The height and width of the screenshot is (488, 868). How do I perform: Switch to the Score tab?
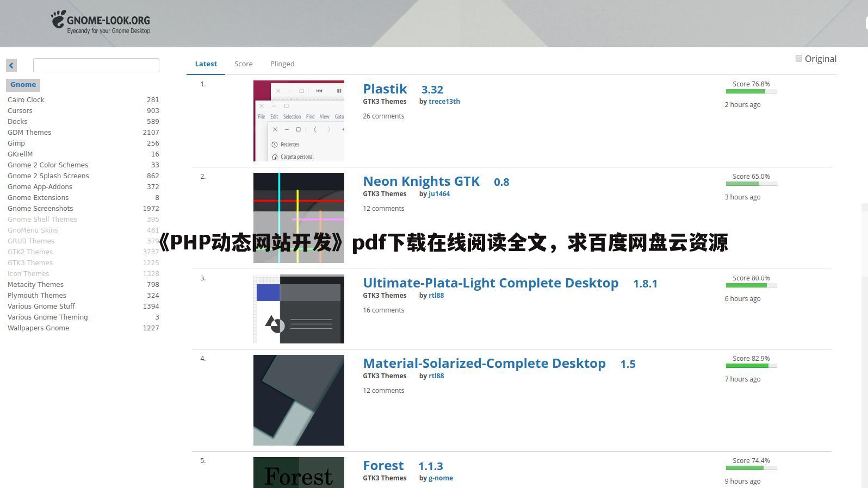click(244, 64)
